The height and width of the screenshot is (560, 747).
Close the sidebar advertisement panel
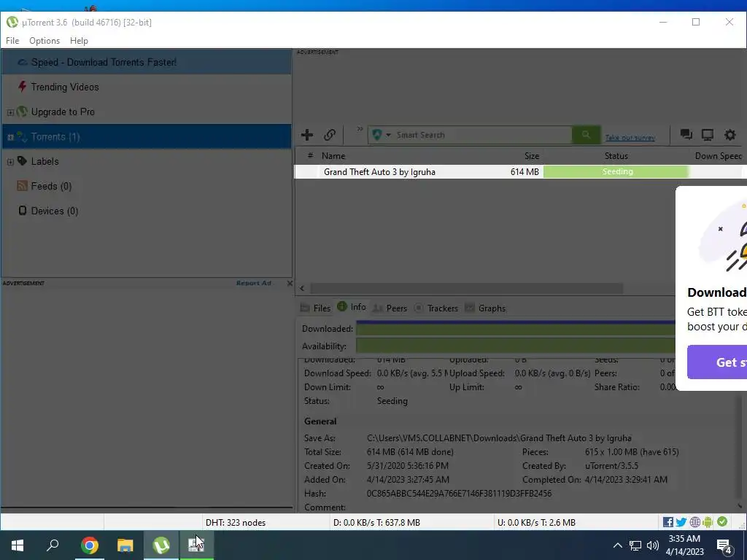tap(290, 284)
